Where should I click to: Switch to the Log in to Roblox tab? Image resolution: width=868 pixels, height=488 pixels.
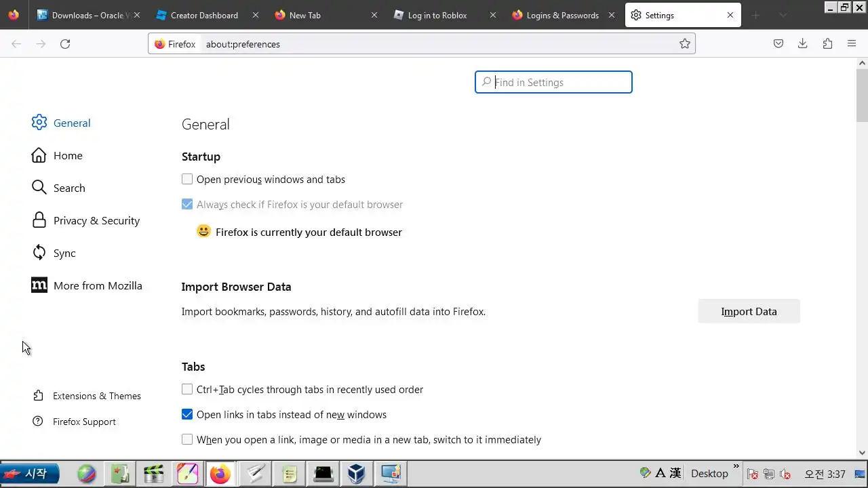pyautogui.click(x=444, y=15)
